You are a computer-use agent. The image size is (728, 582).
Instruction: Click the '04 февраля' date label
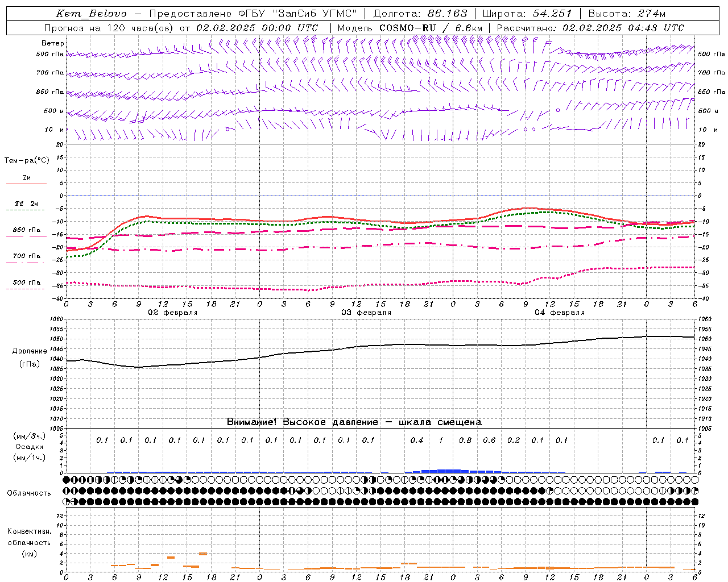(x=560, y=313)
